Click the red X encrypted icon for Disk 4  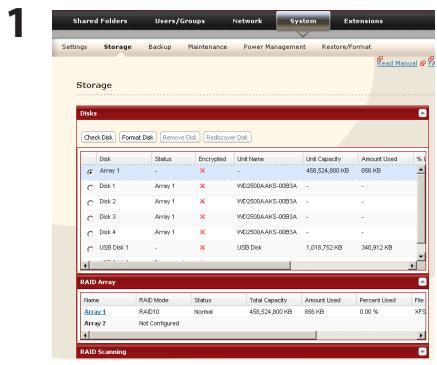202,232
